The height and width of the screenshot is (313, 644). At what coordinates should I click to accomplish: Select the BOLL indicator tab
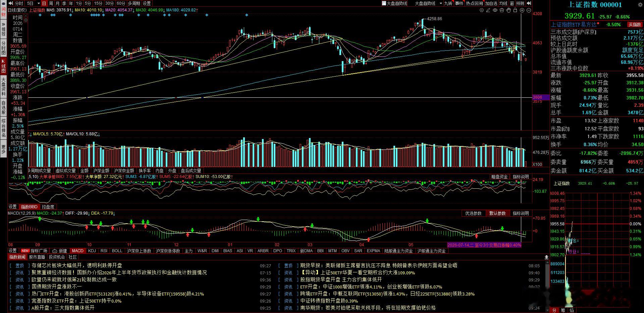tap(117, 251)
